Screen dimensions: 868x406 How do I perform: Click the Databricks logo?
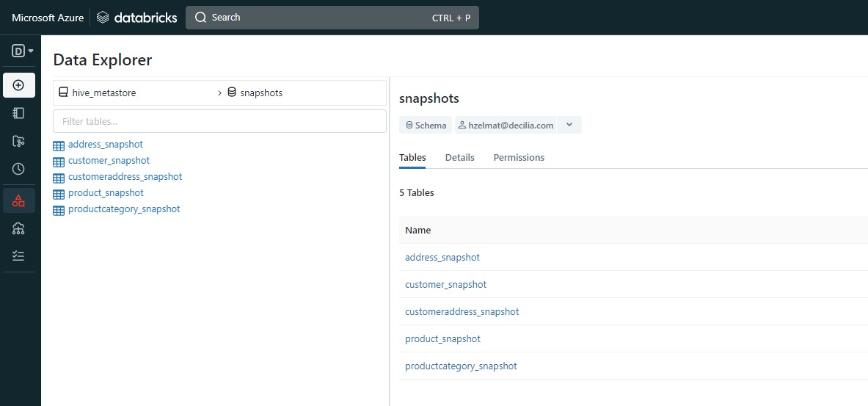pos(136,18)
